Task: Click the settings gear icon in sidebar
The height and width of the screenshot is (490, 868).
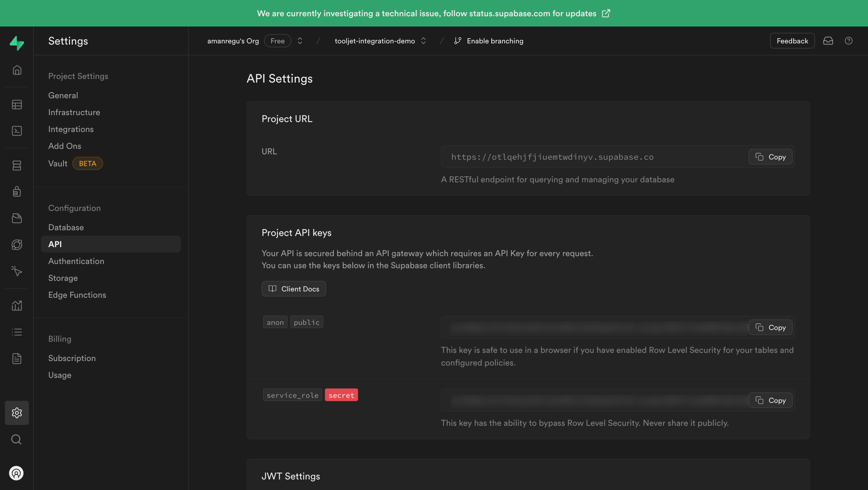Action: point(17,413)
